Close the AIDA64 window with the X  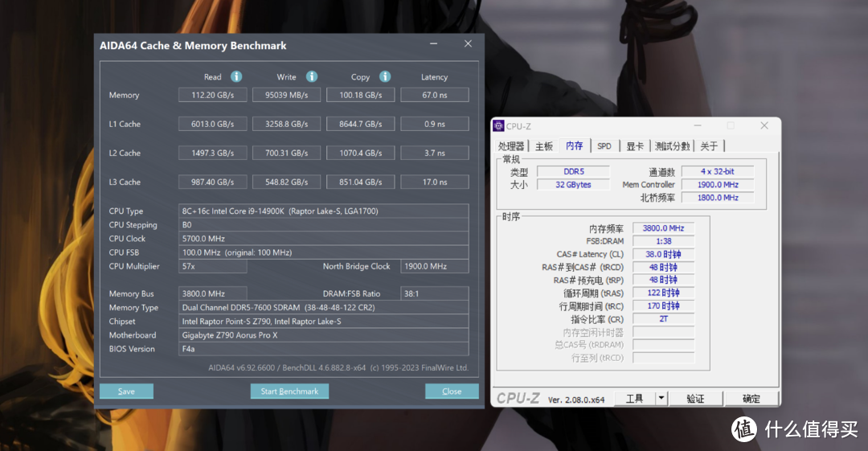coord(469,43)
